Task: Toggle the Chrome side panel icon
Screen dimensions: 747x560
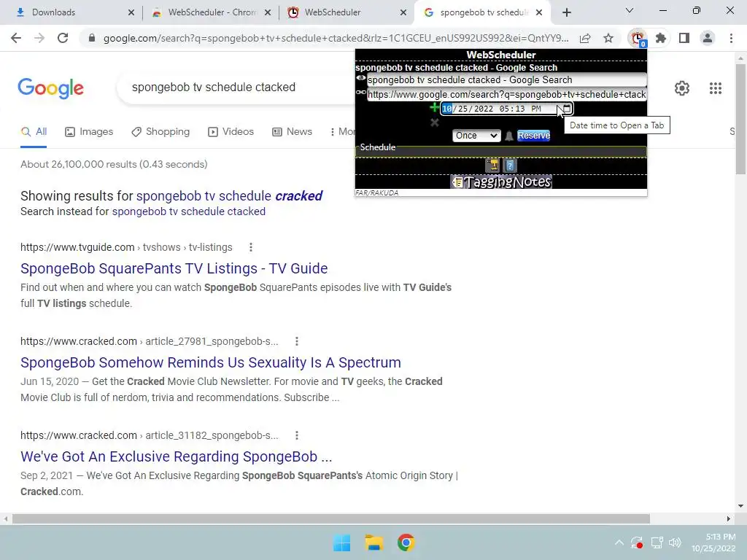Action: 684,38
